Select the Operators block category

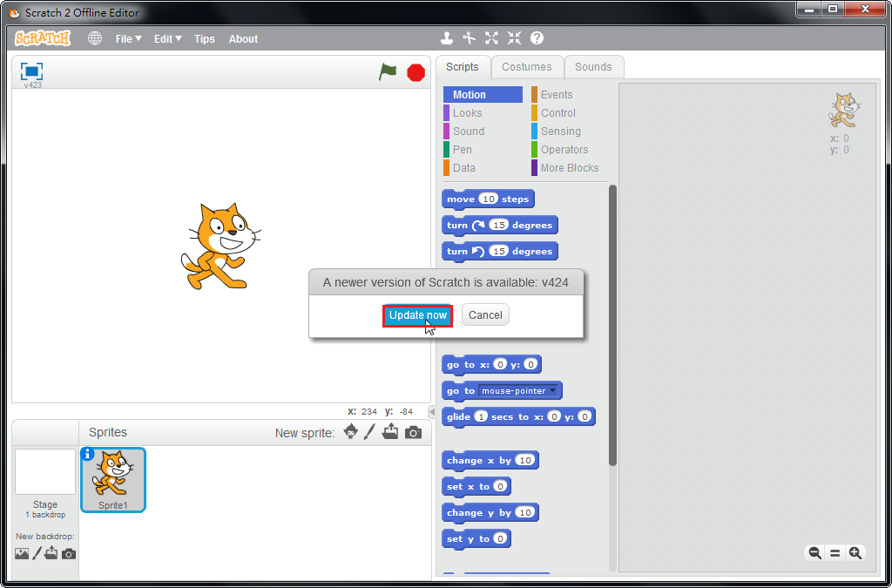point(569,149)
